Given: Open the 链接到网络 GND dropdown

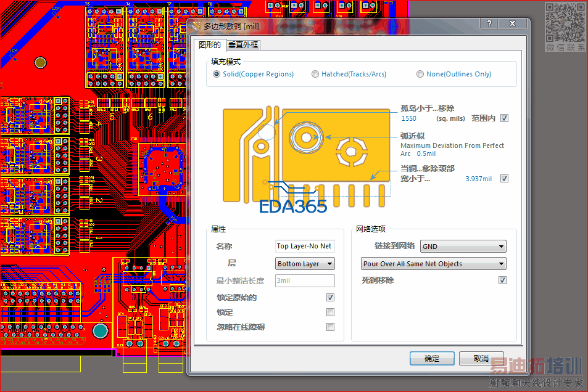Looking at the screenshot, I should [463, 246].
